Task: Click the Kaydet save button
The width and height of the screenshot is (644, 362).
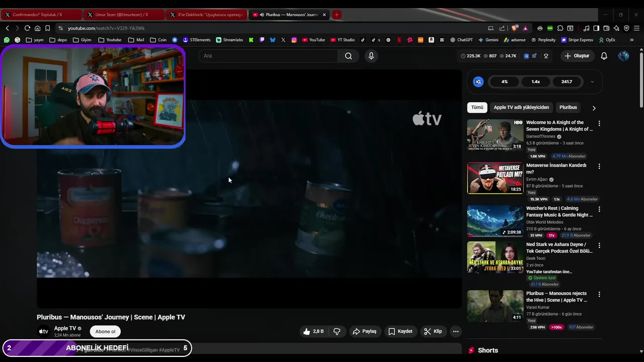Action: point(400,331)
